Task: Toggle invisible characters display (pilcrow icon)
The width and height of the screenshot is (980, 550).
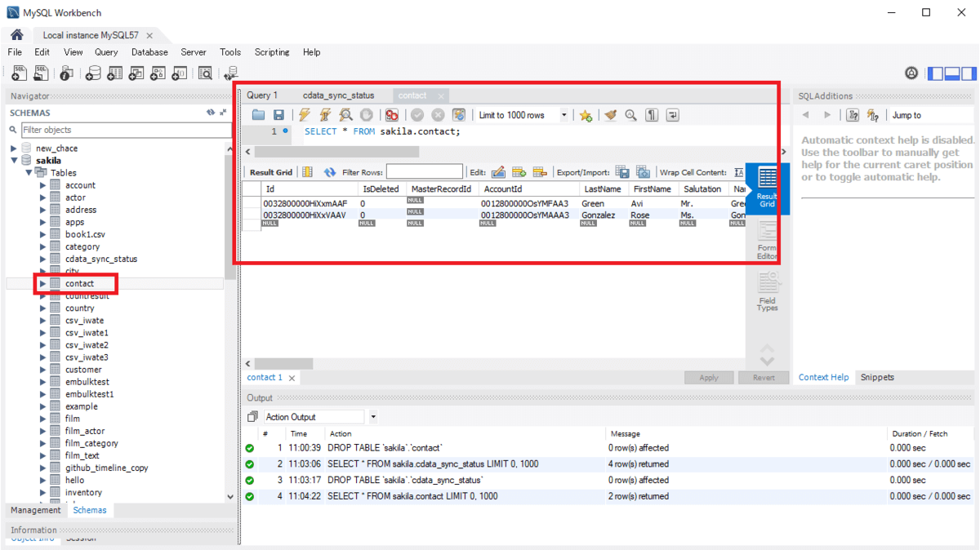Action: (x=652, y=116)
